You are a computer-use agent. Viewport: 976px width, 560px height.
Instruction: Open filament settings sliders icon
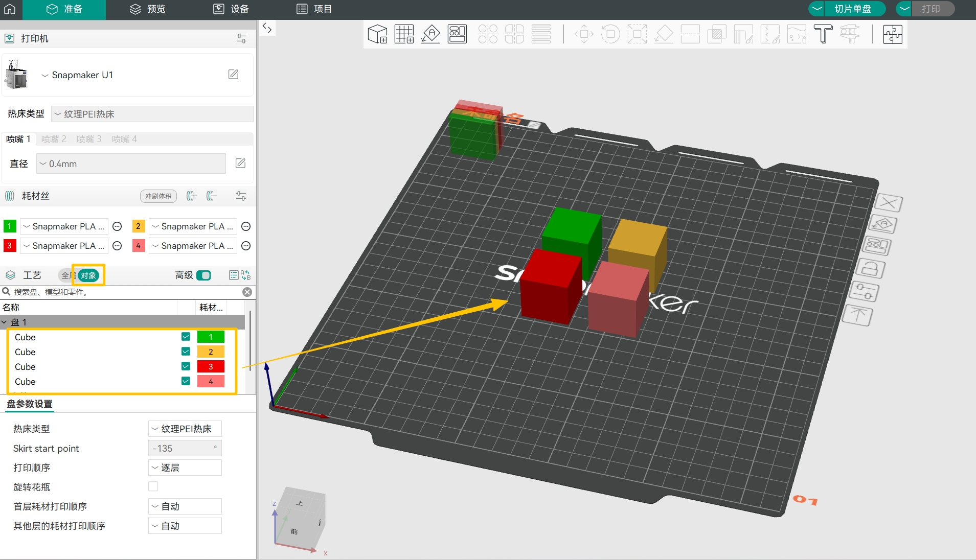click(241, 196)
